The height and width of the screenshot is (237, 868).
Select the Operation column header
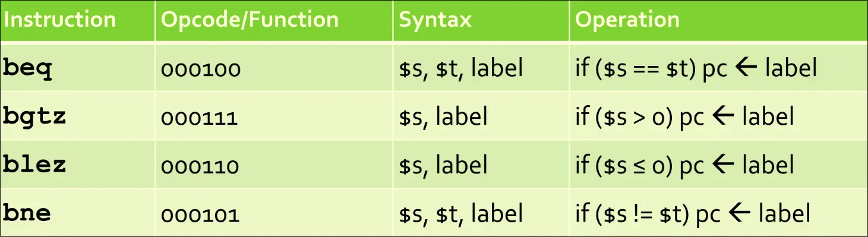[x=718, y=21]
